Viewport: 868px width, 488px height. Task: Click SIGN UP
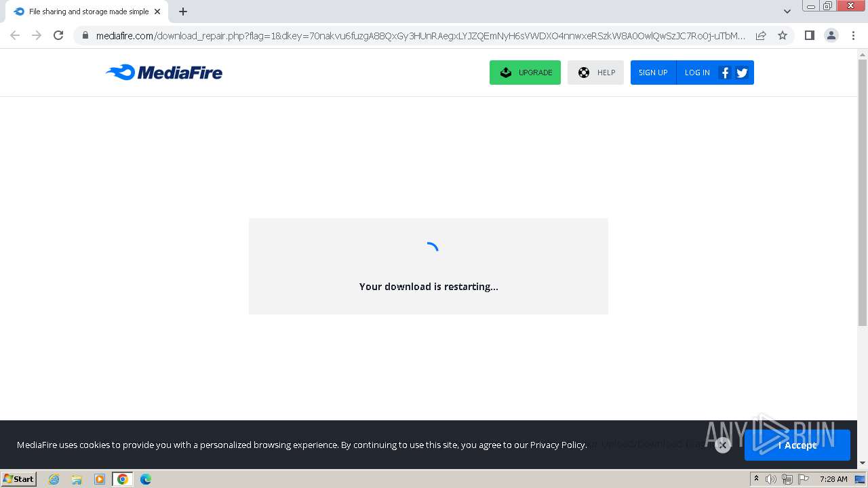tap(653, 73)
